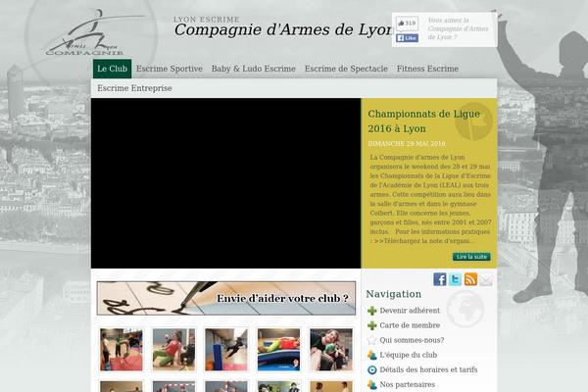The image size is (588, 392).
Task: Click the Facebook Like button
Action: pyautogui.click(x=408, y=38)
